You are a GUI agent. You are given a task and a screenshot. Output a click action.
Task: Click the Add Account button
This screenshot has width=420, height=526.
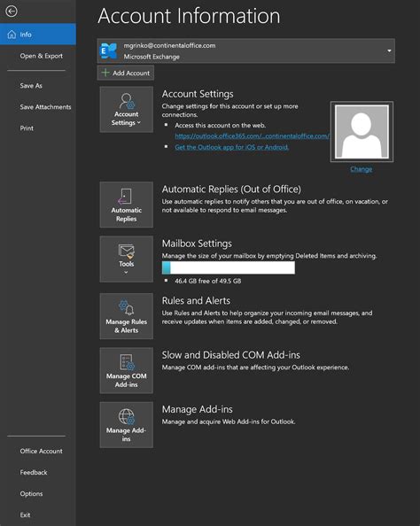coord(126,73)
